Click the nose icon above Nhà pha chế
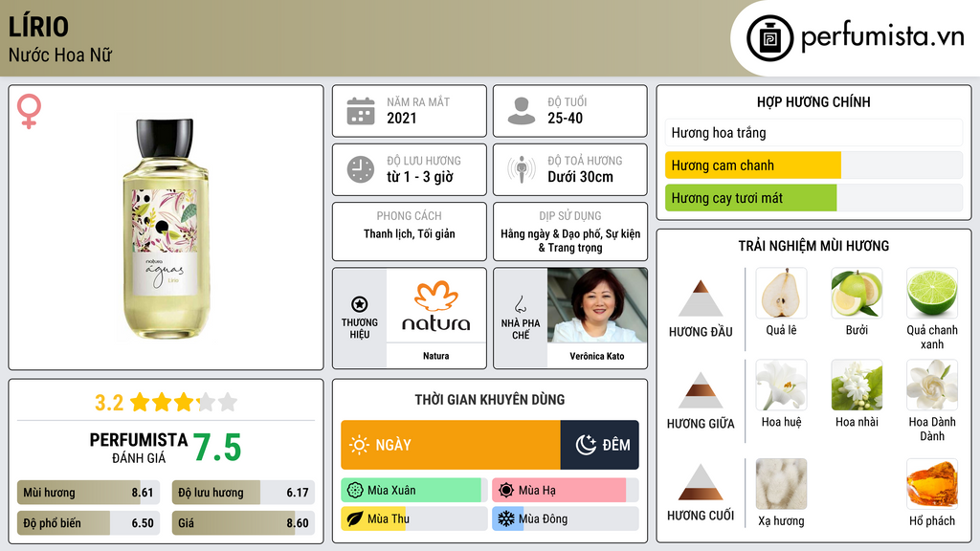 click(x=521, y=304)
